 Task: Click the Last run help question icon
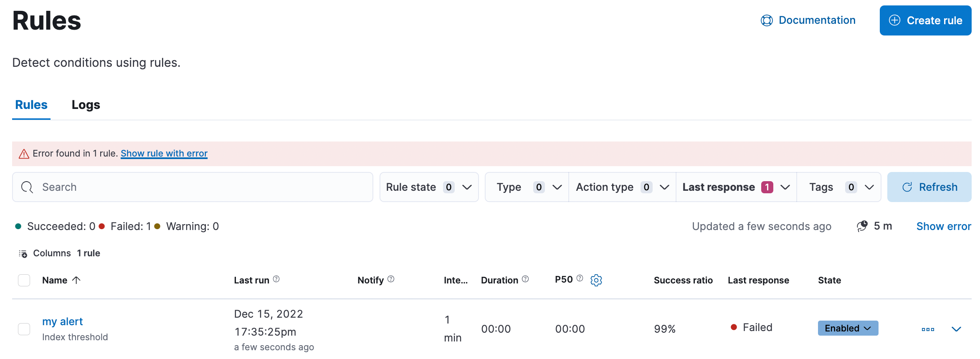click(276, 279)
